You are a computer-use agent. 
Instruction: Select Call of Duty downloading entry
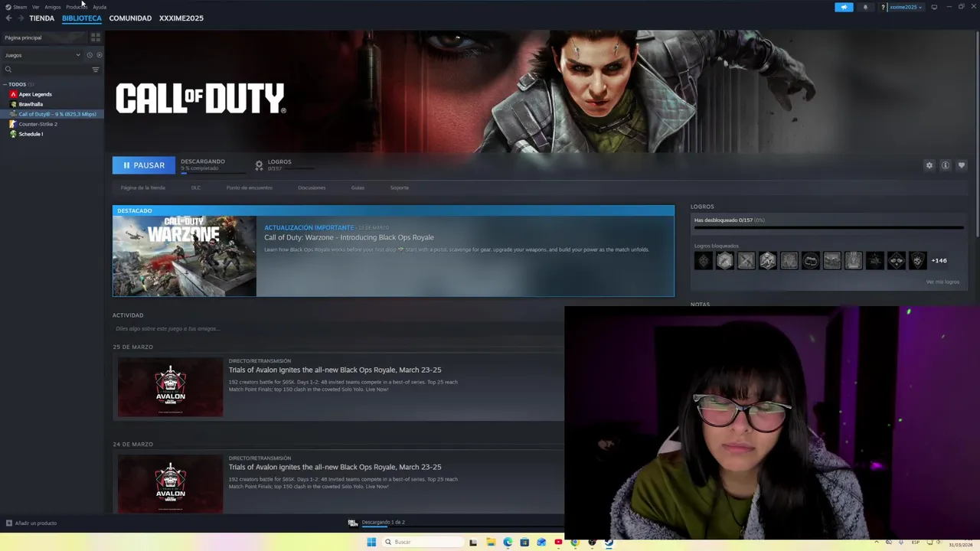pos(52,114)
